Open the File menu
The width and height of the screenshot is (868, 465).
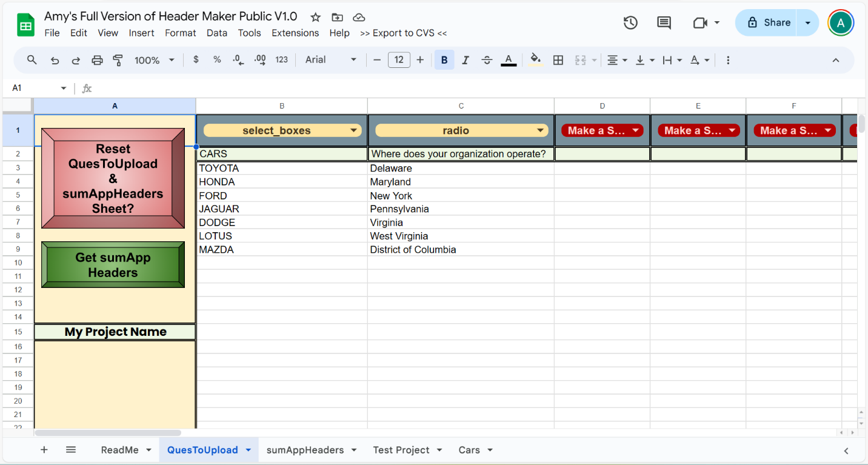pos(52,33)
